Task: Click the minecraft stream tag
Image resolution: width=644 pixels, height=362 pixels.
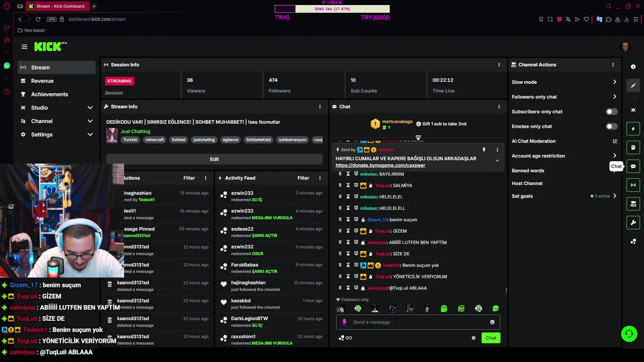Action: pyautogui.click(x=154, y=140)
